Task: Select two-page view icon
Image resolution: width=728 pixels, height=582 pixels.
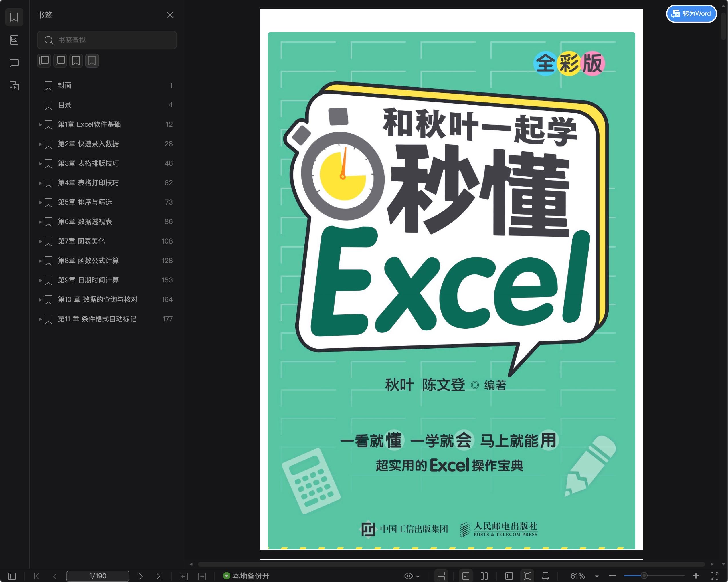Action: [484, 576]
